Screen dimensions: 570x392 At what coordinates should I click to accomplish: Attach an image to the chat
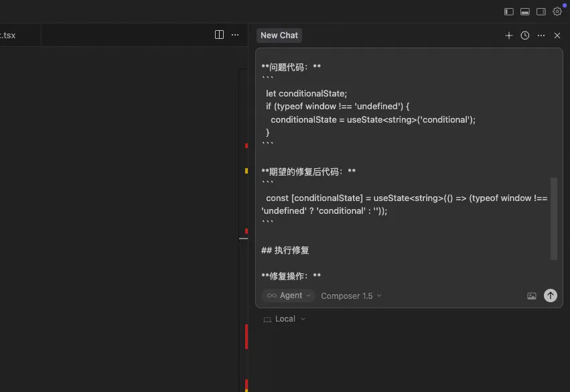[x=532, y=296]
